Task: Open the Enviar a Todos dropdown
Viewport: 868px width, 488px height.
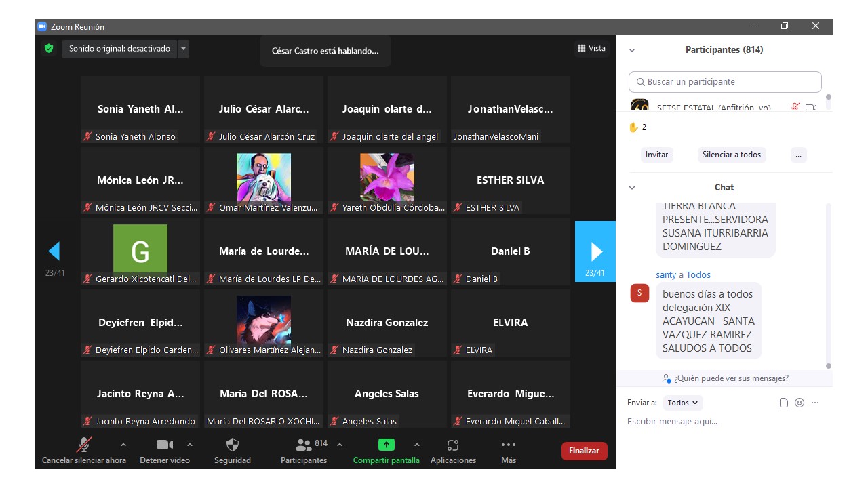Action: (x=682, y=403)
